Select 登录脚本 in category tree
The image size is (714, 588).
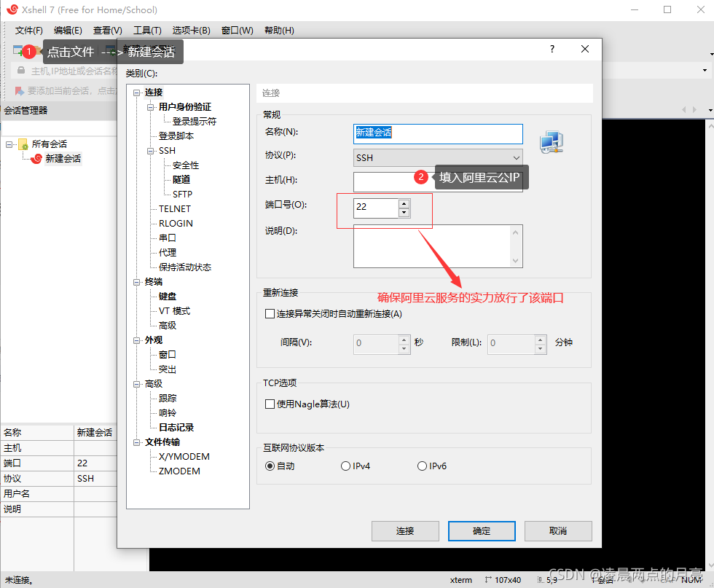(x=176, y=136)
